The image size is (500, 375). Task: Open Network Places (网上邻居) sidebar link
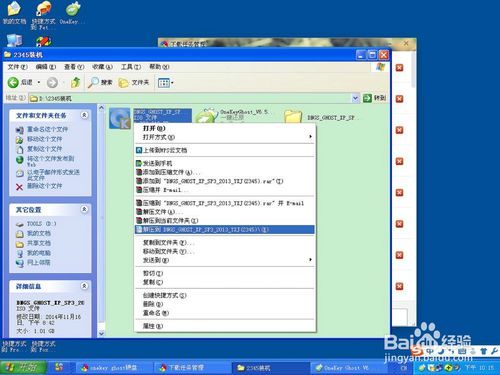(x=39, y=263)
